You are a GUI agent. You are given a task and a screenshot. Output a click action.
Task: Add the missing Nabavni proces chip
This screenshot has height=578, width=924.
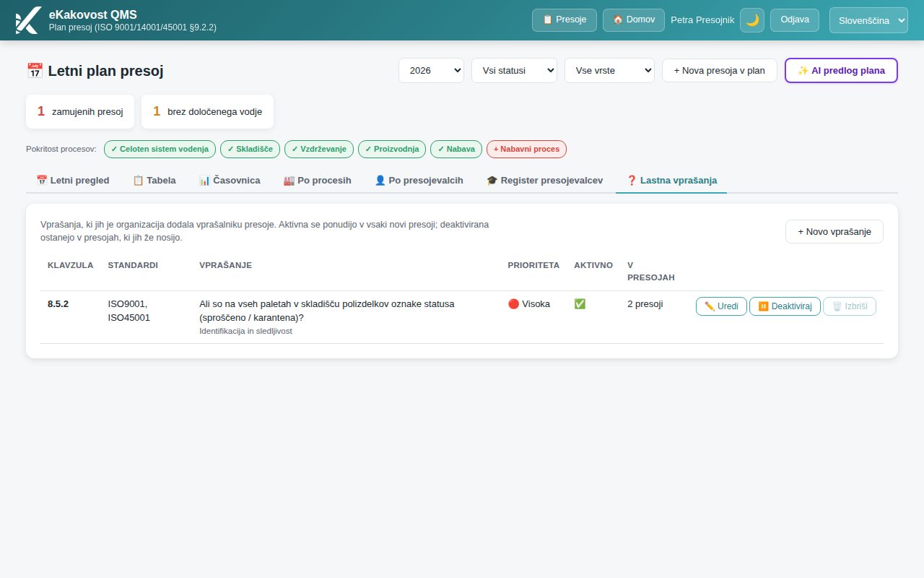[x=527, y=149]
